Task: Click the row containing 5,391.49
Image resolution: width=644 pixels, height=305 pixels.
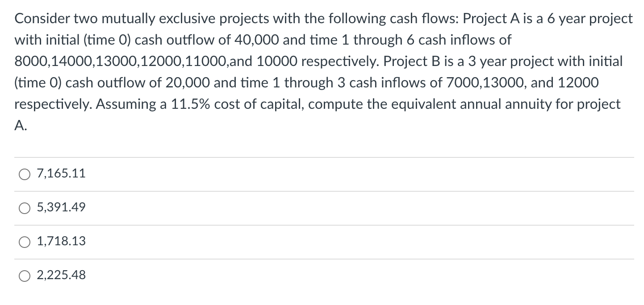Action: click(313, 208)
